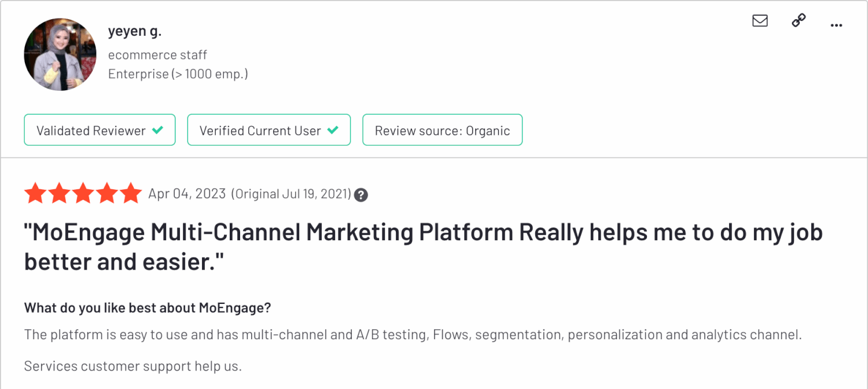Click the envelope email icon
Screen dimensions: 868x389
click(x=760, y=21)
